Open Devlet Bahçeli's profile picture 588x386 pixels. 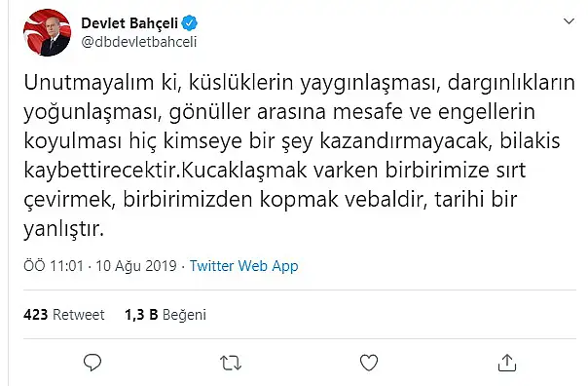47,33
